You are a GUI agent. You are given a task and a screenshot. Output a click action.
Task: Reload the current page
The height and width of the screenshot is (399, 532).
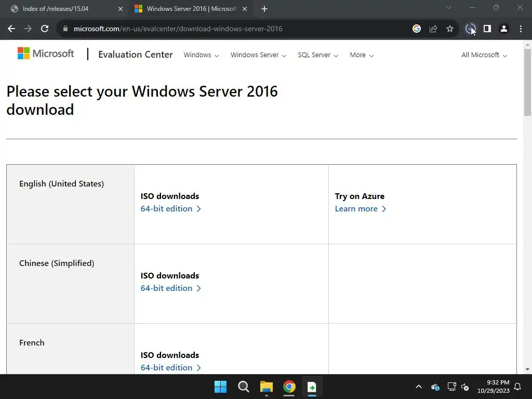pyautogui.click(x=45, y=29)
